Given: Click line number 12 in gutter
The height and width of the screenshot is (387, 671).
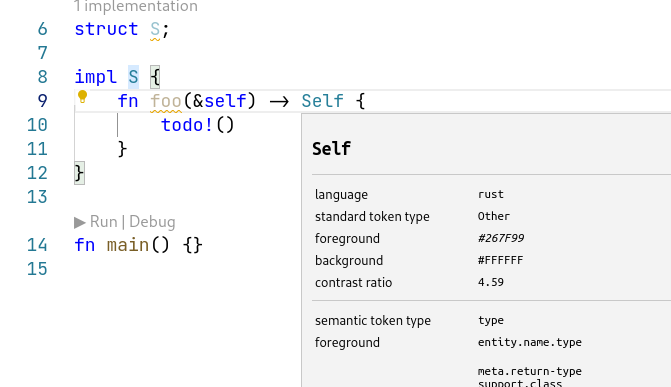Looking at the screenshot, I should [x=37, y=173].
